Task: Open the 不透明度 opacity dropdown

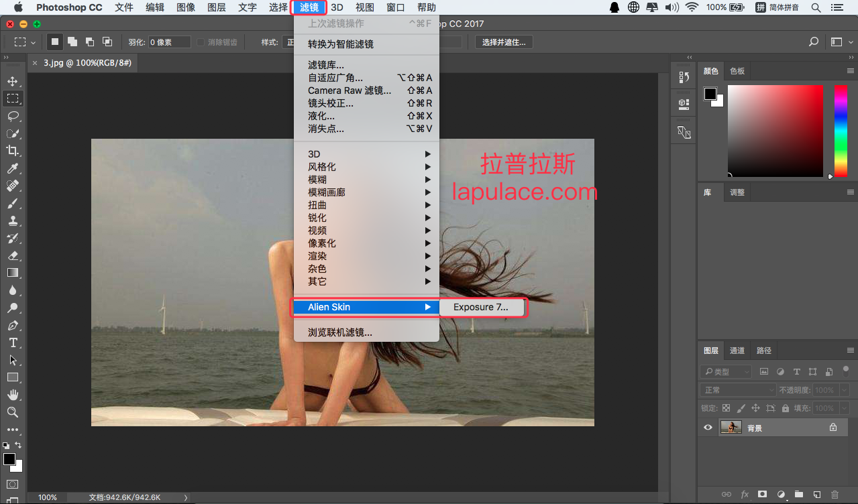Action: 844,390
